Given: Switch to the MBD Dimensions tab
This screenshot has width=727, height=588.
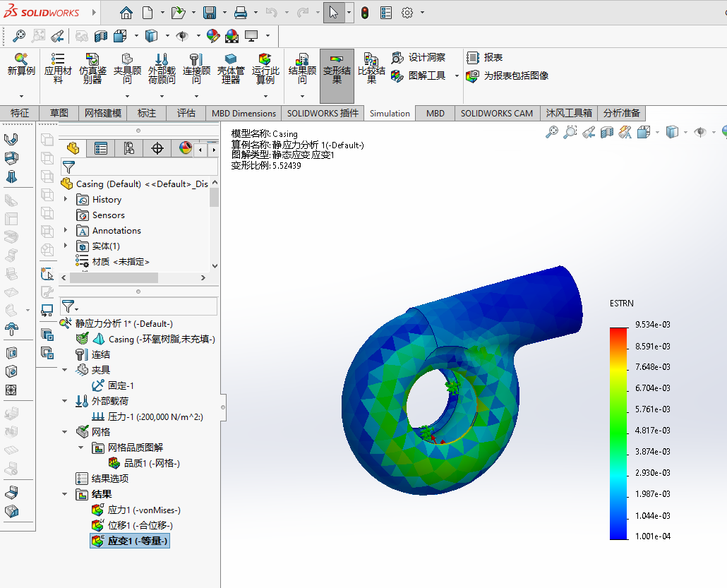Looking at the screenshot, I should (244, 113).
